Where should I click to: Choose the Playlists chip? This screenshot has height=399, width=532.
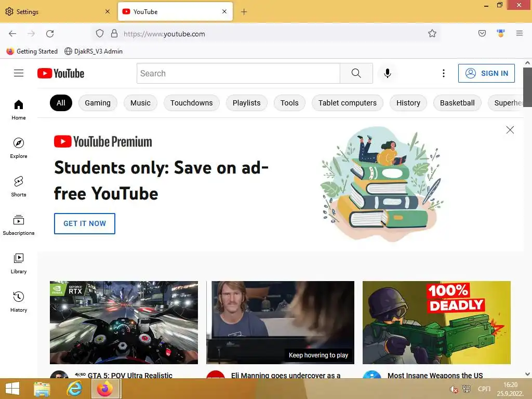coord(247,103)
